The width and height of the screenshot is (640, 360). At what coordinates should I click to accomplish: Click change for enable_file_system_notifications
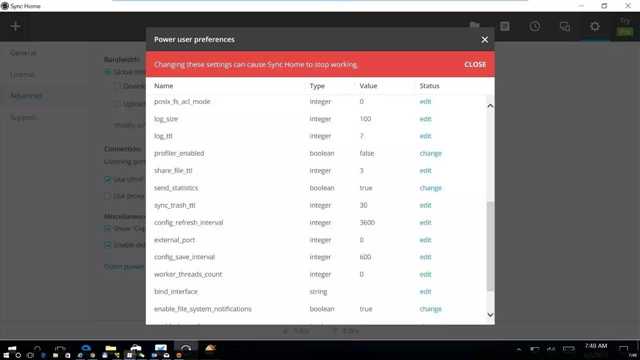pyautogui.click(x=431, y=309)
